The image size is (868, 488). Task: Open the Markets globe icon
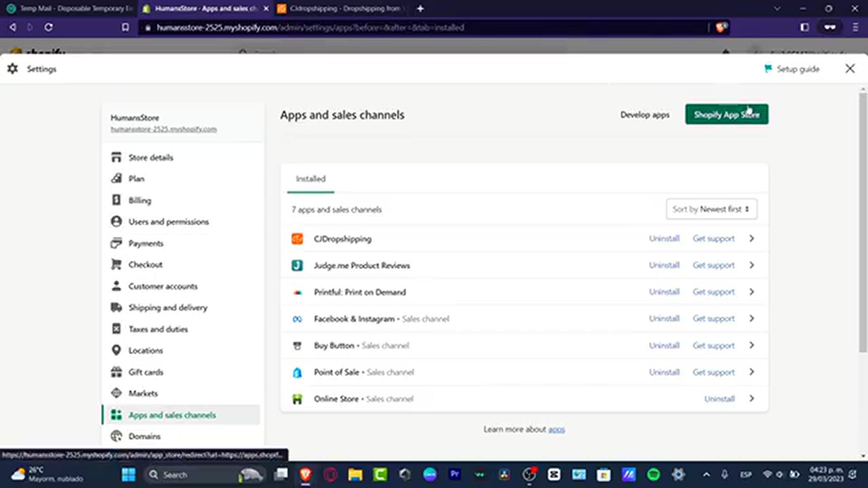(116, 393)
